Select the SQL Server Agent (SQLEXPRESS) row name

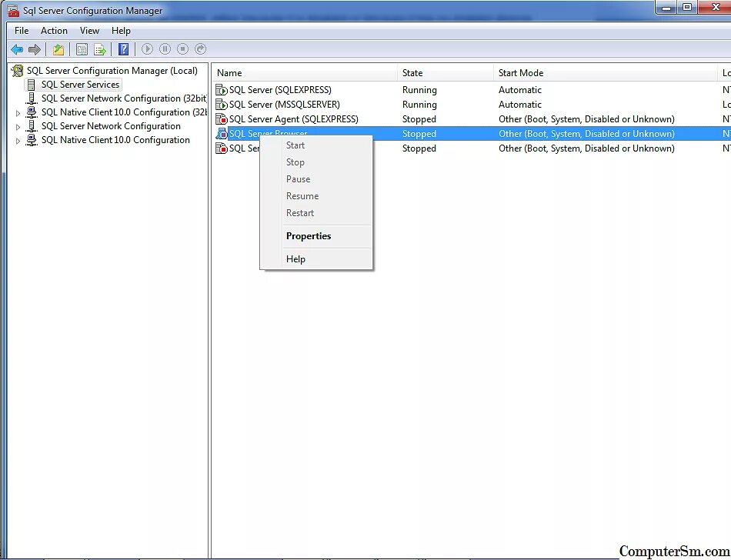click(x=294, y=119)
